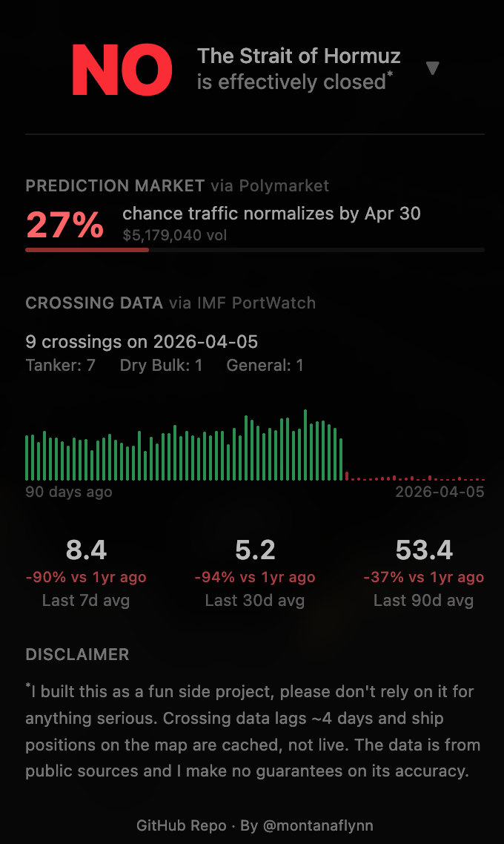The width and height of the screenshot is (504, 844).
Task: Open the GitHub Repo link
Action: [181, 825]
